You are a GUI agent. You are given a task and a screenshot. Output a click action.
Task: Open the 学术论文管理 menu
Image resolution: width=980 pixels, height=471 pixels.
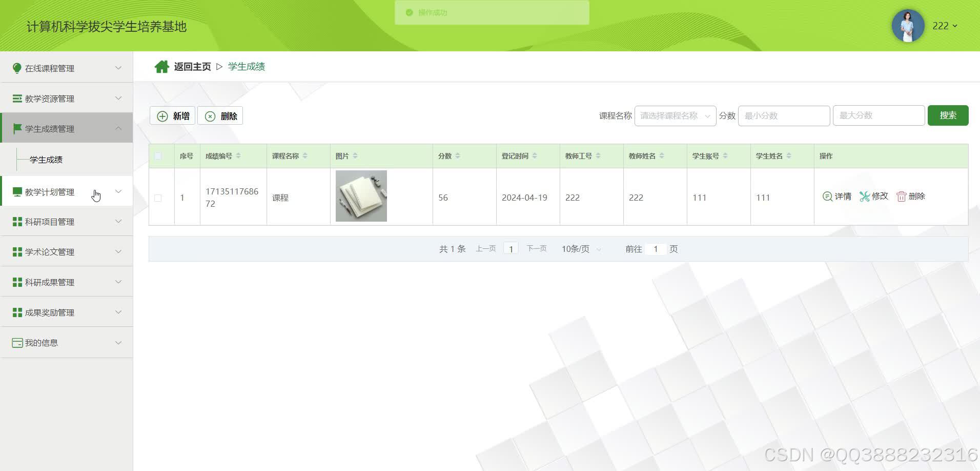pos(67,252)
